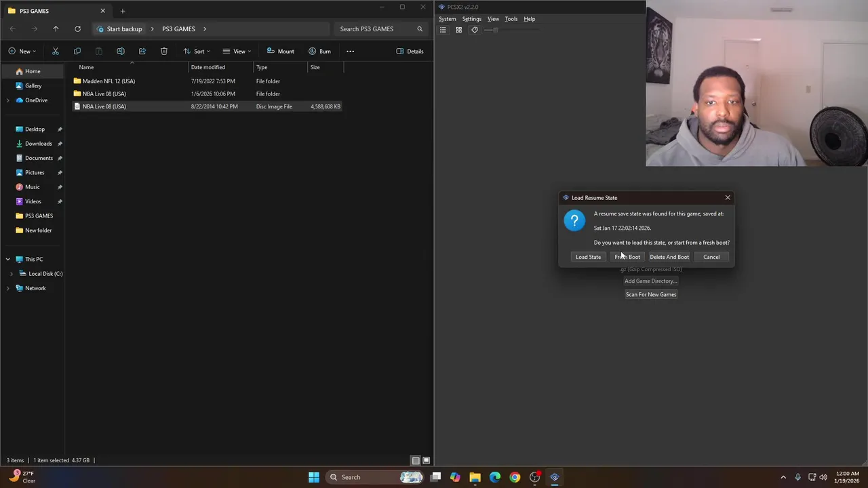
Task: Open the See more ellipsis menu
Action: 350,52
